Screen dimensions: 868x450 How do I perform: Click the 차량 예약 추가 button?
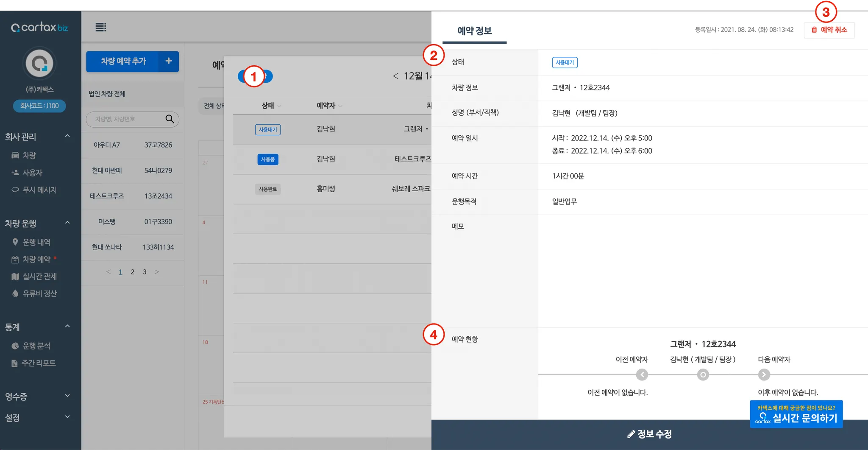point(132,61)
